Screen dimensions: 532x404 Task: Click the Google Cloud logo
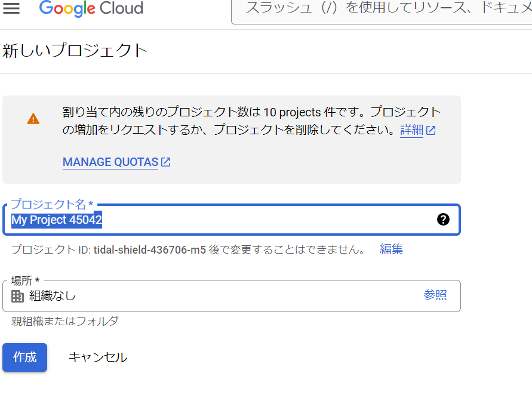tap(91, 8)
